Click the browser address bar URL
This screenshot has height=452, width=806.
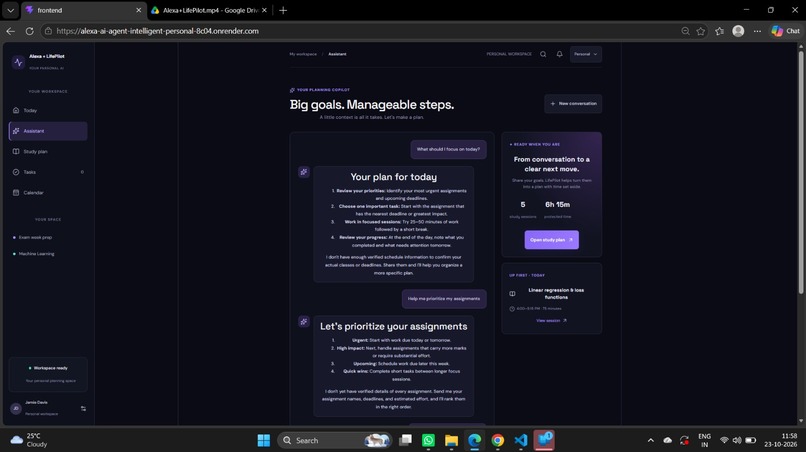pos(157,31)
